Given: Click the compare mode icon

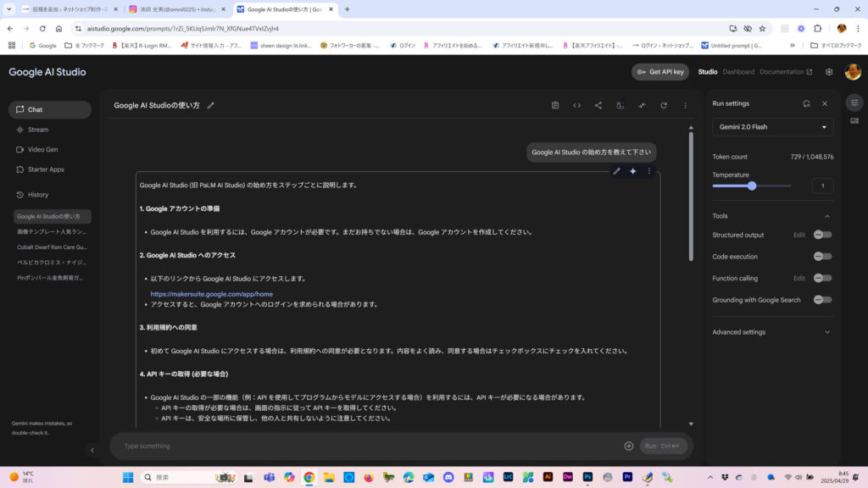Looking at the screenshot, I should (642, 105).
